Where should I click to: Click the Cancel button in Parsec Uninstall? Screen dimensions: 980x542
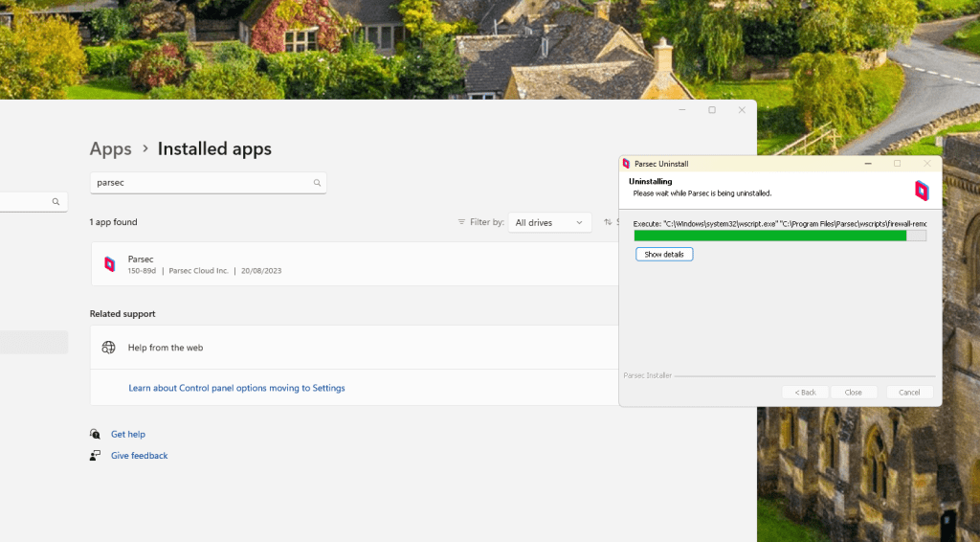click(x=909, y=392)
